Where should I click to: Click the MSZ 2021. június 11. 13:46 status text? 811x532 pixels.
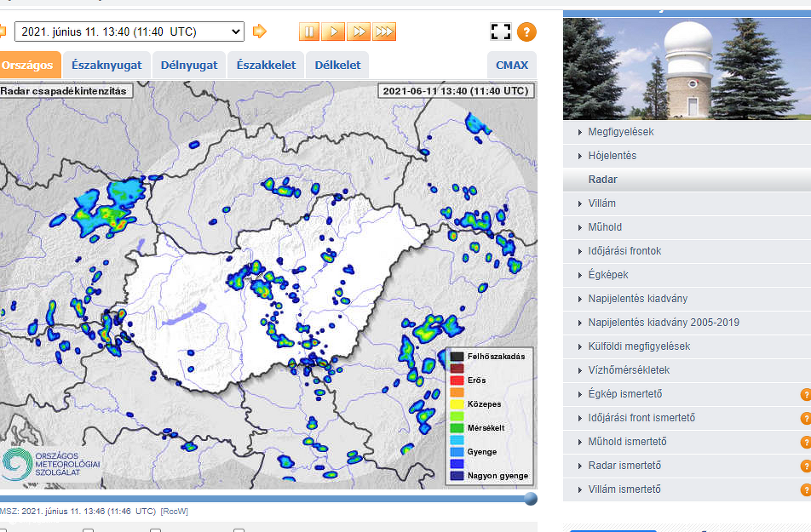tap(94, 511)
